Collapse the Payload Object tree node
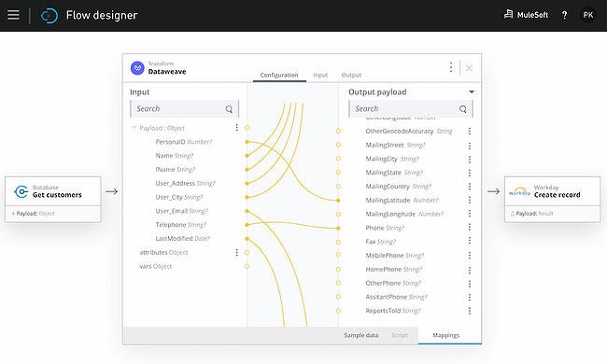 (134, 127)
